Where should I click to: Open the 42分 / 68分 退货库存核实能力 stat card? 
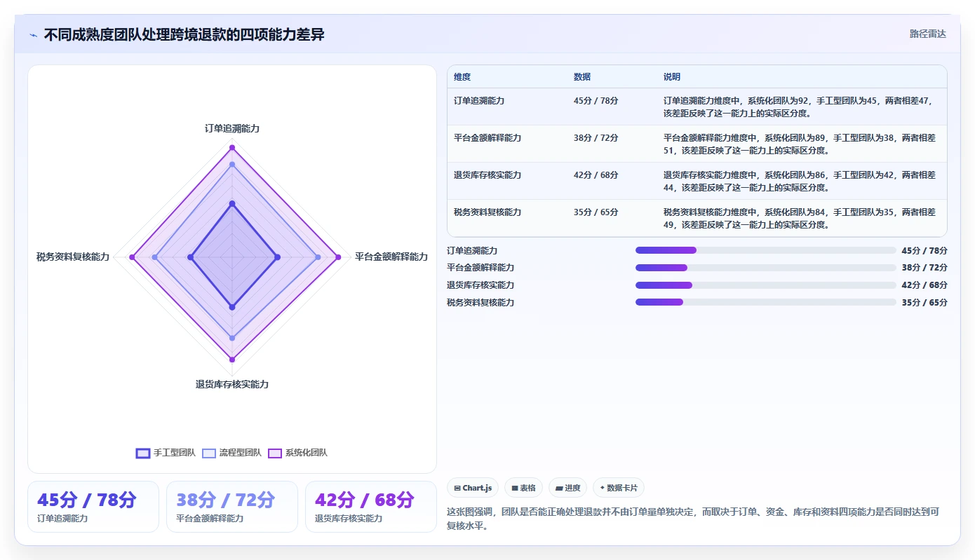pyautogui.click(x=371, y=507)
